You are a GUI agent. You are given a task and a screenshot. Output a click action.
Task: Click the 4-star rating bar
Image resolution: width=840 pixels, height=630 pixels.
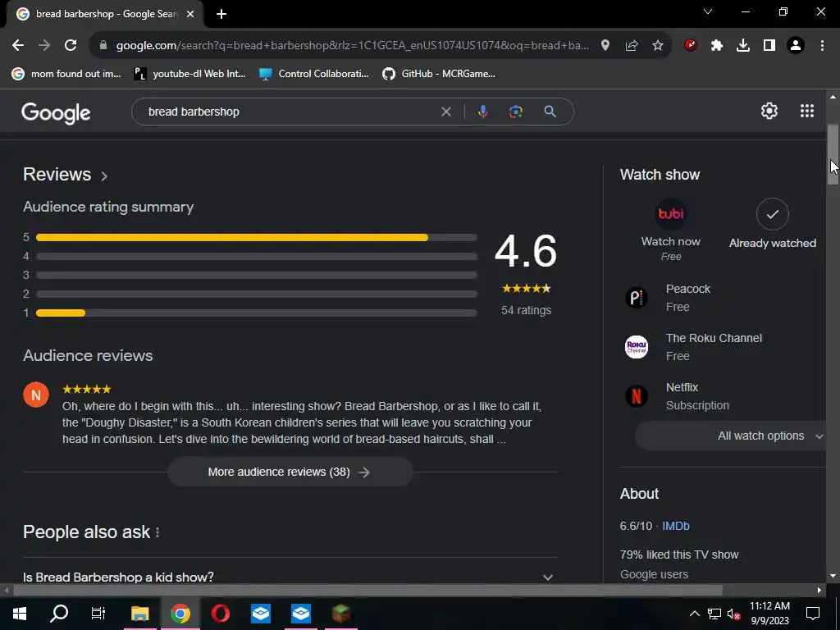click(257, 256)
